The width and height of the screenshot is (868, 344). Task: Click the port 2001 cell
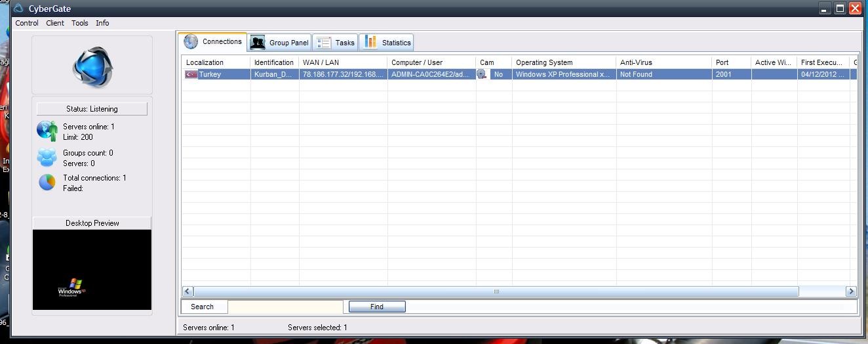pos(731,74)
